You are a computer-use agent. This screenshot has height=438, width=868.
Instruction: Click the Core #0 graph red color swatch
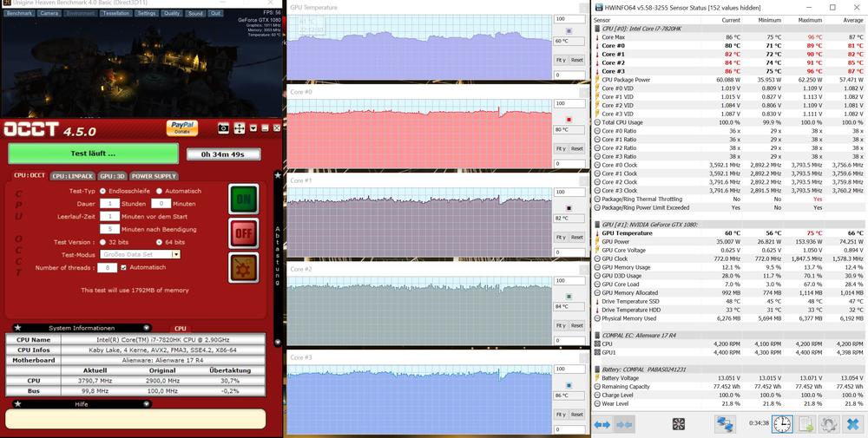[568, 120]
